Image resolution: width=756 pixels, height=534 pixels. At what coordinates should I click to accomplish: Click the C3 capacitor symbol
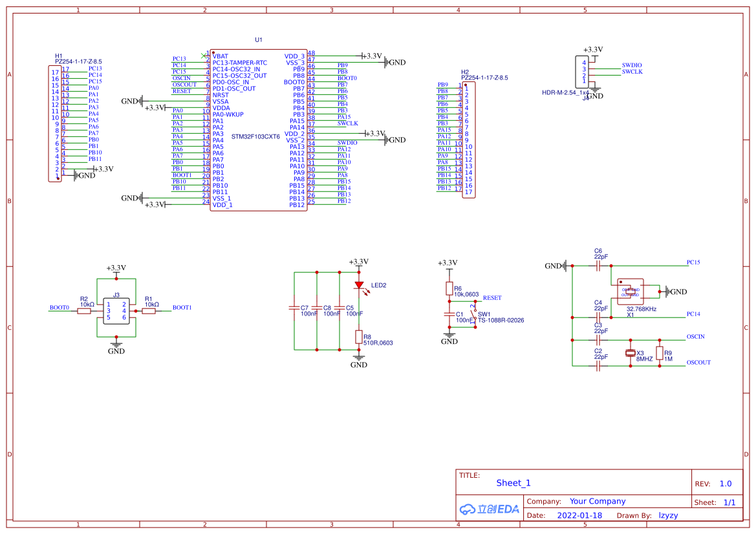point(598,340)
